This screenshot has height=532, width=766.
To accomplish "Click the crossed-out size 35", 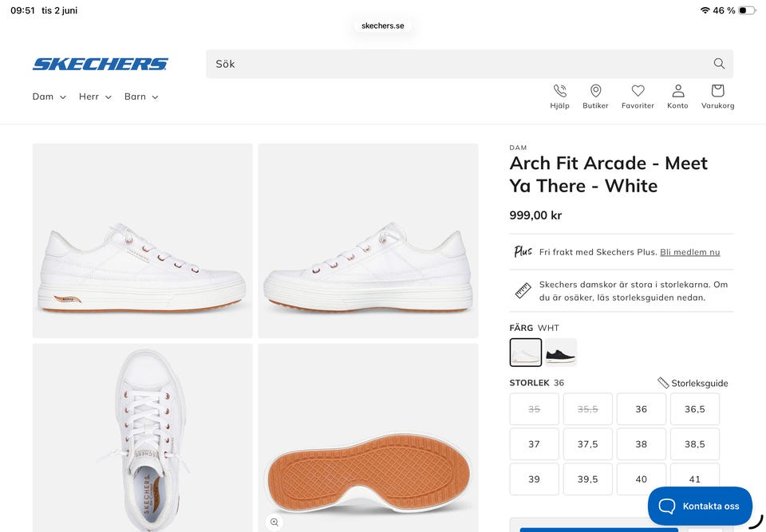I will point(534,409).
